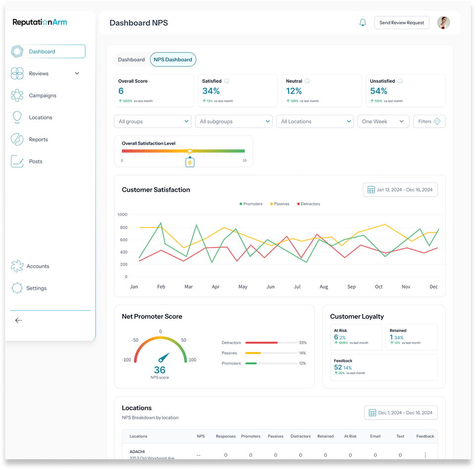Click the Reports icon in sidebar
This screenshot has width=476, height=470.
point(17,139)
